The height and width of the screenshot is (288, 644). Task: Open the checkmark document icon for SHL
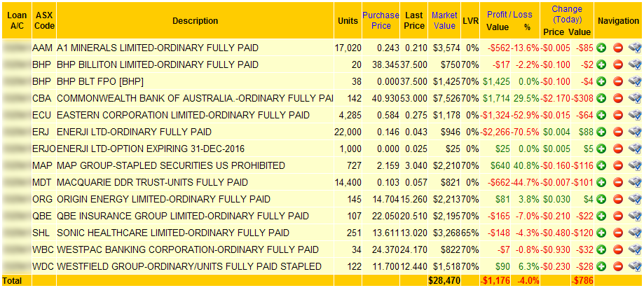[635, 233]
